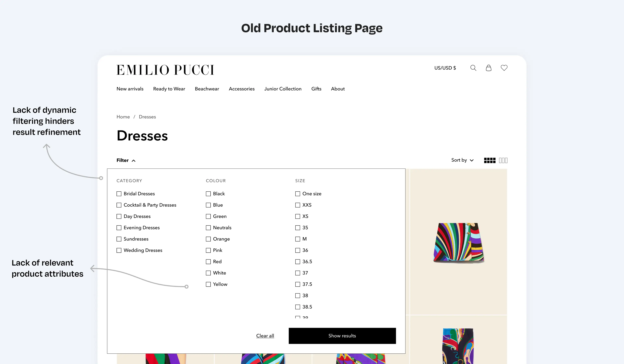Navigate to Ready to Wear
Viewport: 624px width, 364px height.
(x=169, y=89)
